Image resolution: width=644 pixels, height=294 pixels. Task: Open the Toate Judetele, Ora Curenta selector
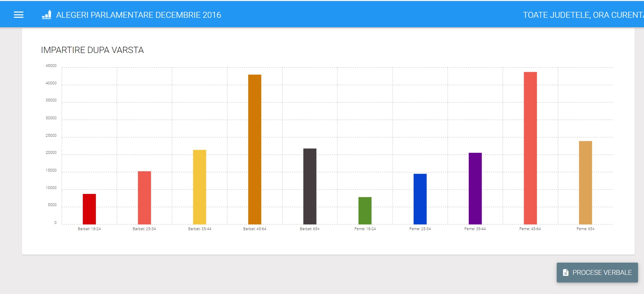(x=582, y=15)
